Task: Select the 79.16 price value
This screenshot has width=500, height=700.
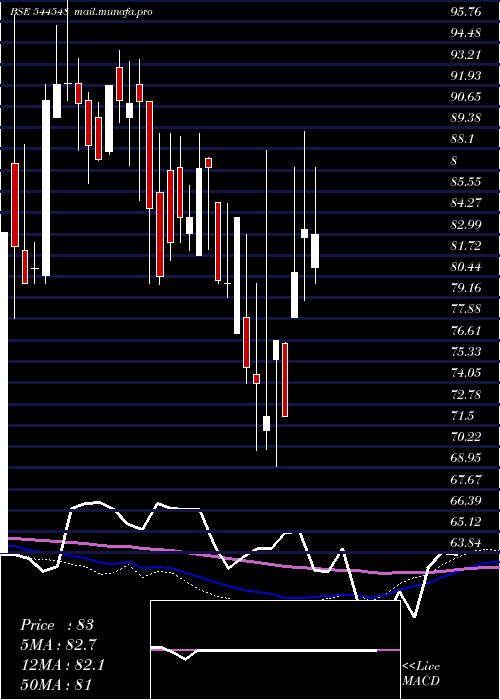Action: pyautogui.click(x=466, y=288)
